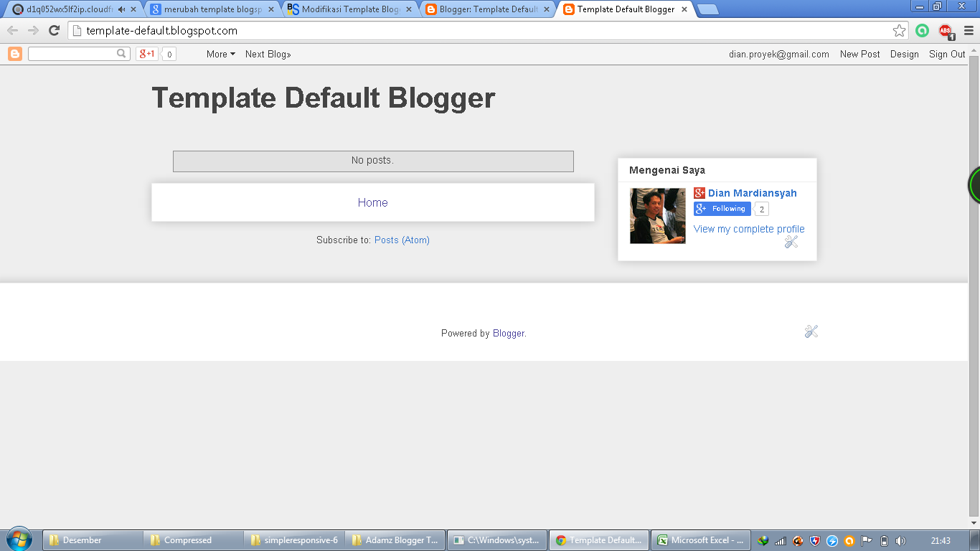Click Next Blog to visit a random blog
Viewport: 980px width, 551px height.
267,54
